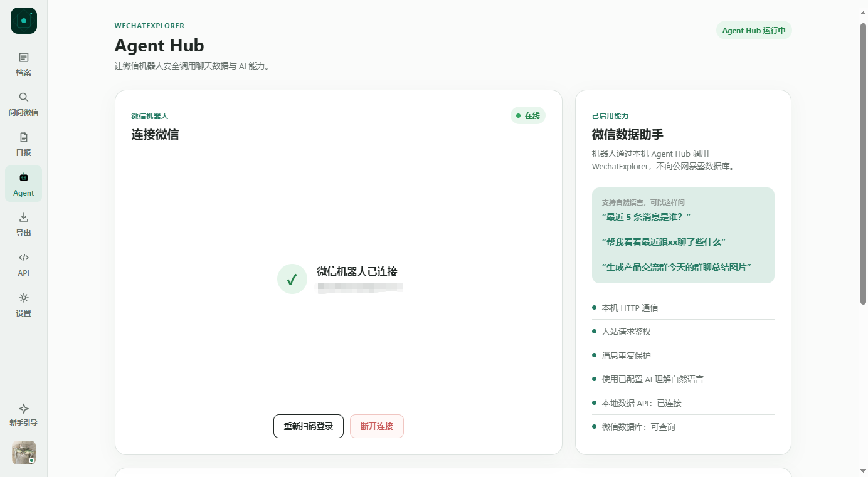Go to the 日报 daily report page

coord(24,145)
